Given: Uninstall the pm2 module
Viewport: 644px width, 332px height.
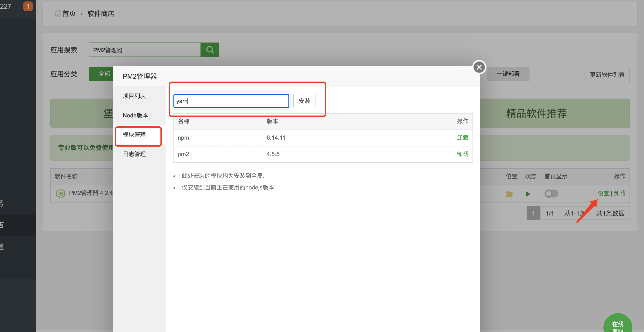Looking at the screenshot, I should (462, 154).
